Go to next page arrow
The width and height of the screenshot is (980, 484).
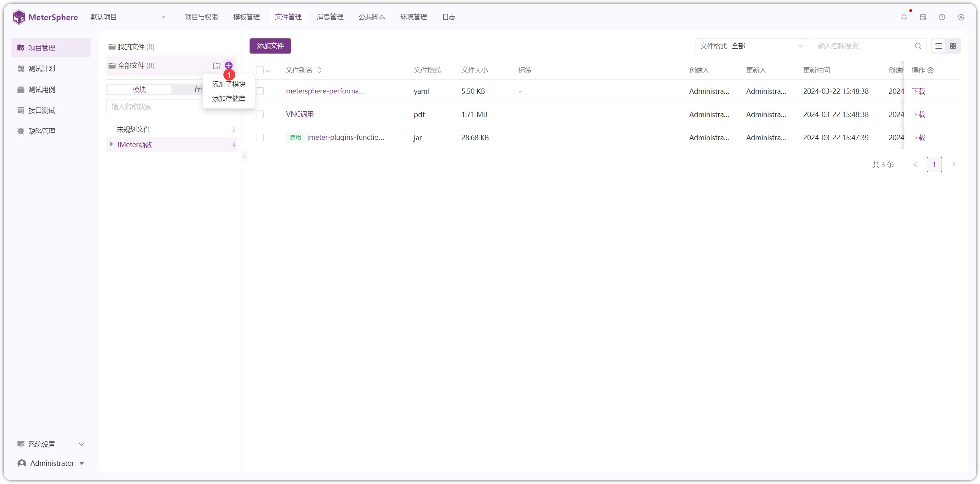(x=953, y=164)
